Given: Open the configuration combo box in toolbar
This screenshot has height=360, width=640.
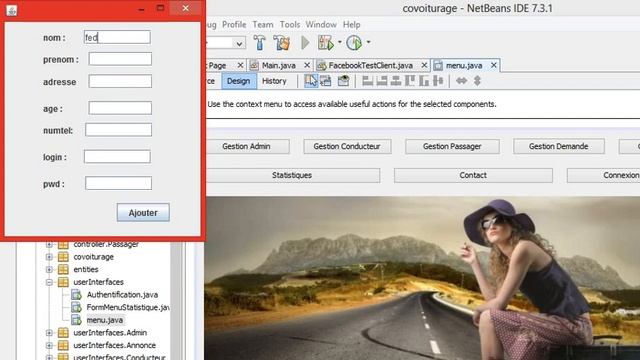Looking at the screenshot, I should point(226,42).
